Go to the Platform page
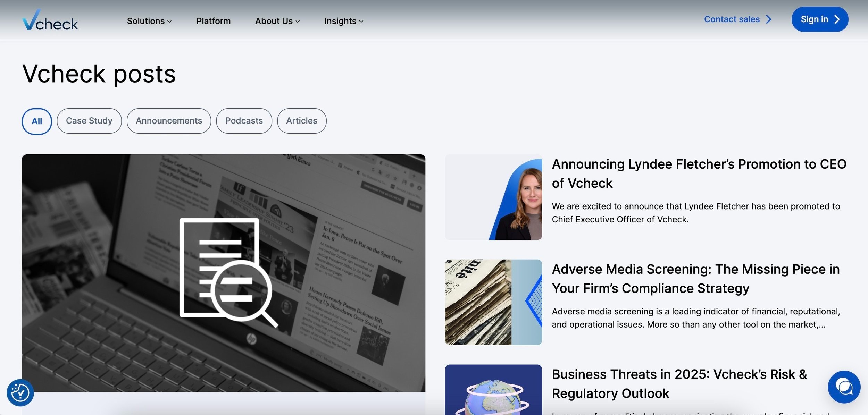This screenshot has height=415, width=868. (x=213, y=21)
